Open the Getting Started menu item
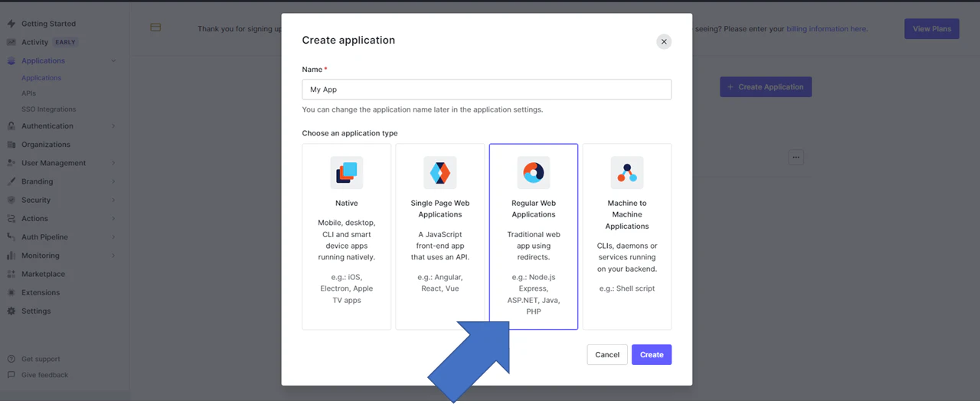980x404 pixels. pyautogui.click(x=48, y=24)
